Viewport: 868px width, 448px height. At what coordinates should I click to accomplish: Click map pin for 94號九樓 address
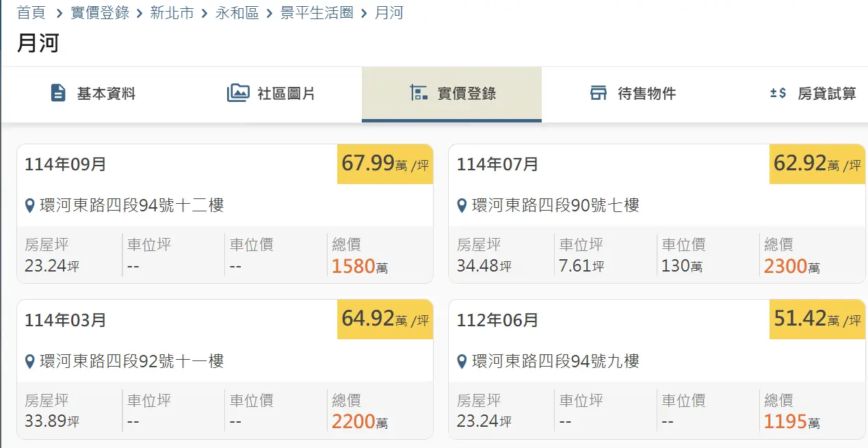pos(462,361)
